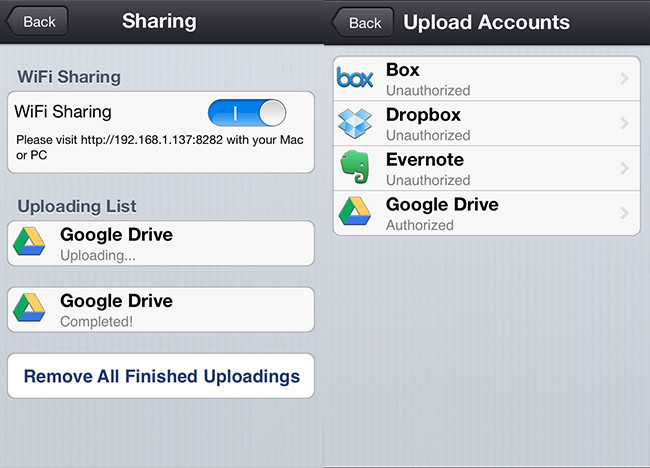Tap Back on the Upload Accounts screen
Screen dimensions: 650x468
point(363,22)
